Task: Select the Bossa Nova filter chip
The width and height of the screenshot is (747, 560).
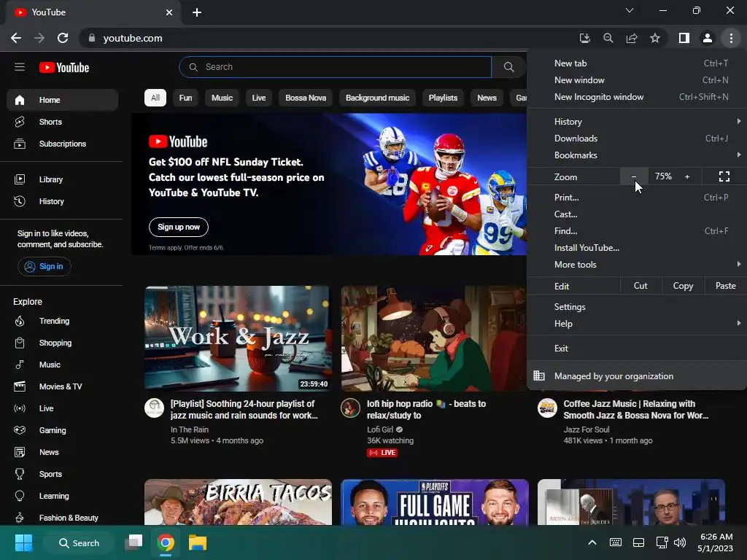Action: pyautogui.click(x=306, y=98)
